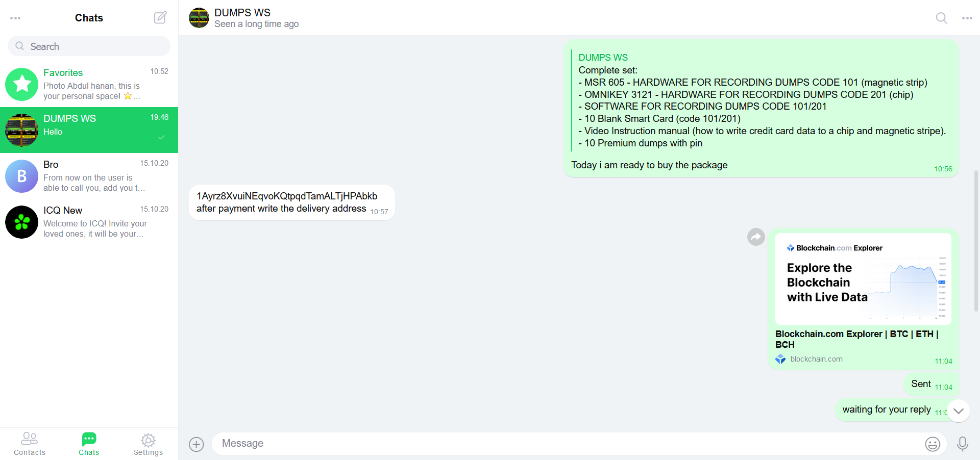980x460 pixels.
Task: Open the Favorites chat
Action: [x=89, y=84]
